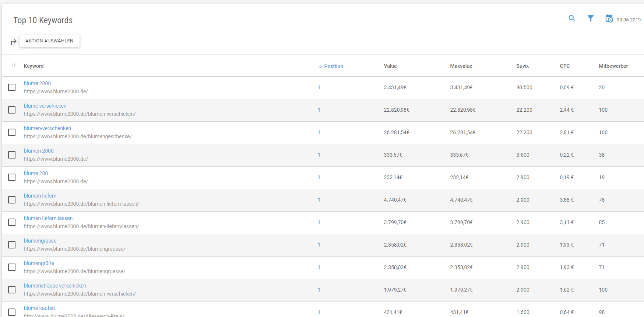This screenshot has width=644, height=317.
Task: Click search volume 3.600 cell
Action: click(x=523, y=155)
